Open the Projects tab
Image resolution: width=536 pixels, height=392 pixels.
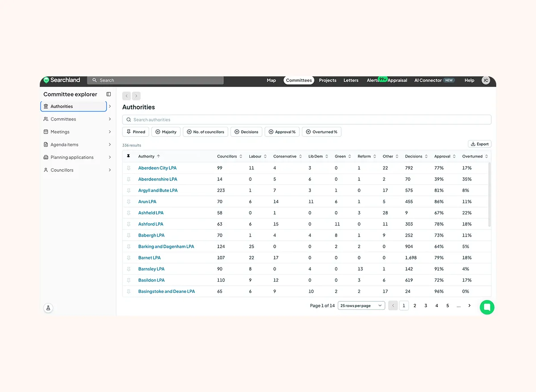point(327,80)
